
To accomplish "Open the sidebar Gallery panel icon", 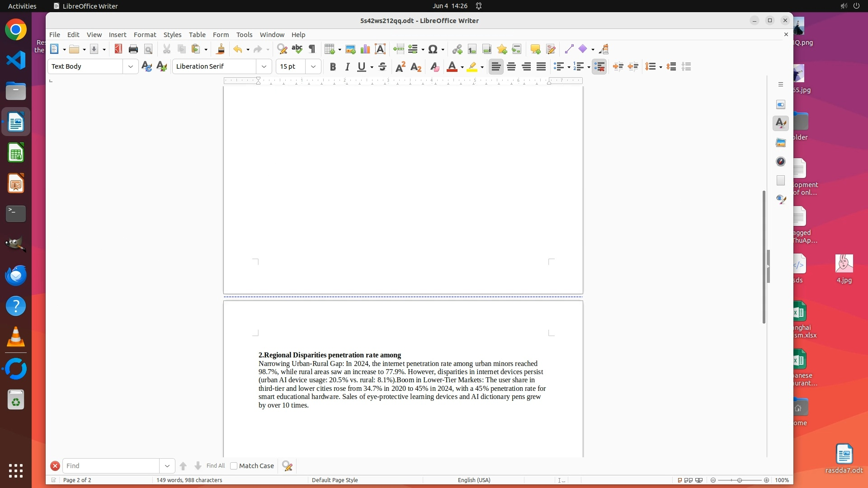I will pos(781,143).
